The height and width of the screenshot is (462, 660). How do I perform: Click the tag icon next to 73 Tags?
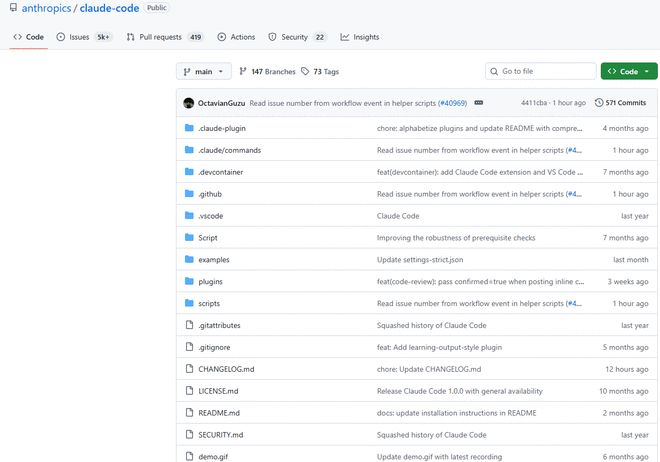tap(304, 72)
